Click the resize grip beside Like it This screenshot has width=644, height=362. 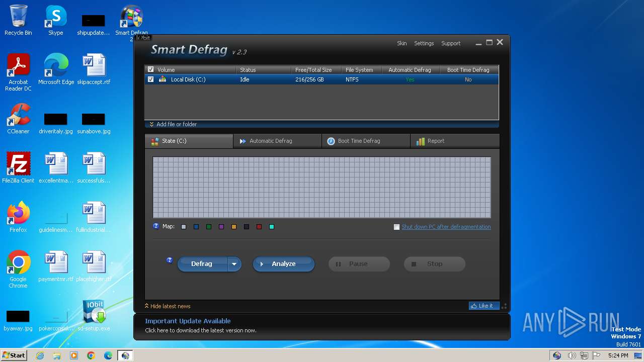pyautogui.click(x=504, y=306)
